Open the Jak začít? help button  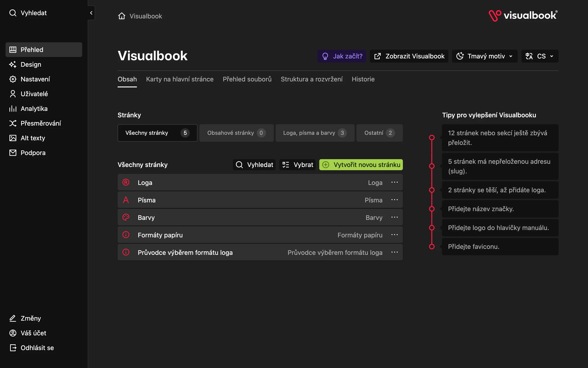[342, 56]
